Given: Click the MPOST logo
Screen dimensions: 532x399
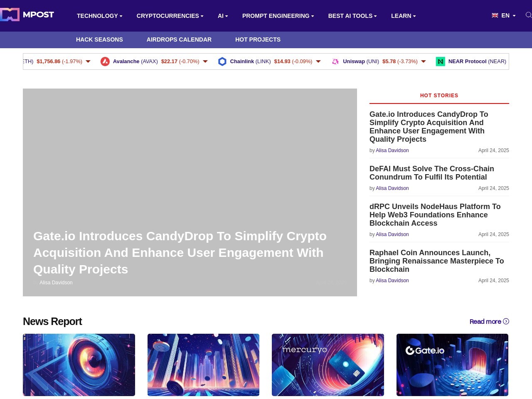Looking at the screenshot, I should (x=27, y=15).
